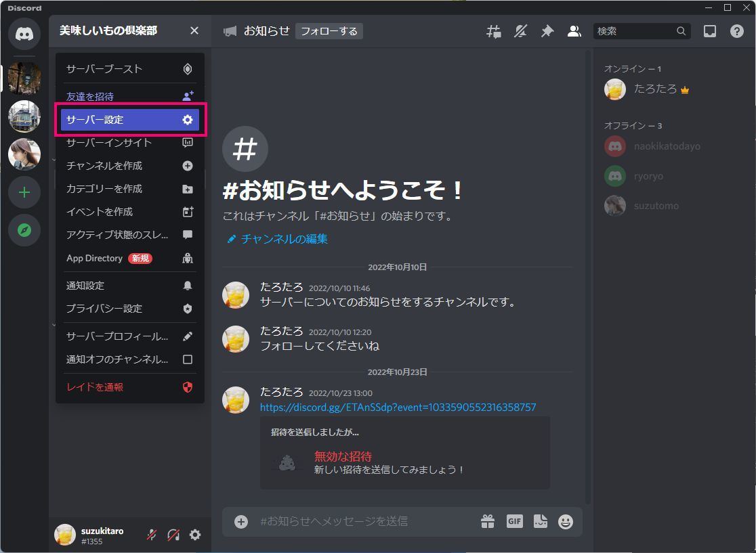This screenshot has height=553, width=756.
Task: Open the Threads icon in channel header
Action: point(493,31)
